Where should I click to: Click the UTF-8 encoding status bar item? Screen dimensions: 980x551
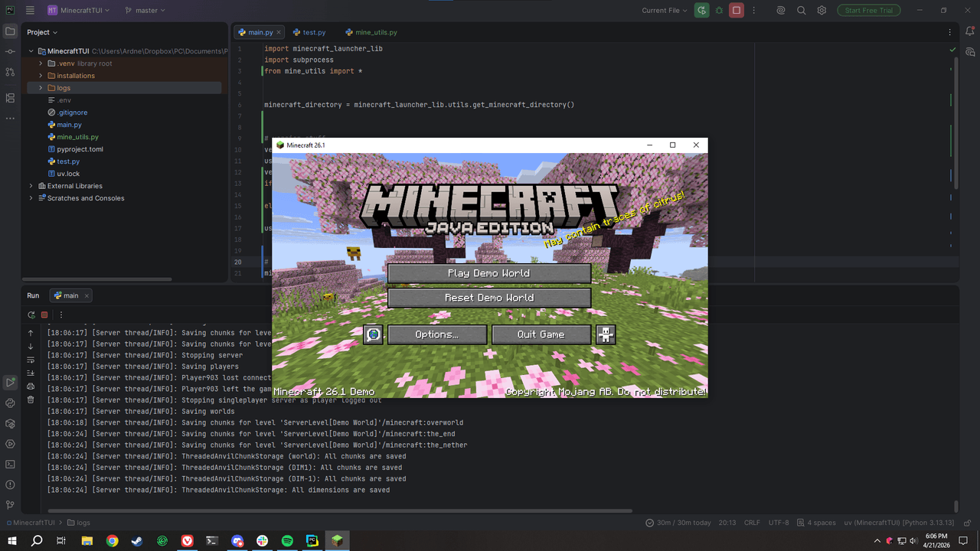779,523
